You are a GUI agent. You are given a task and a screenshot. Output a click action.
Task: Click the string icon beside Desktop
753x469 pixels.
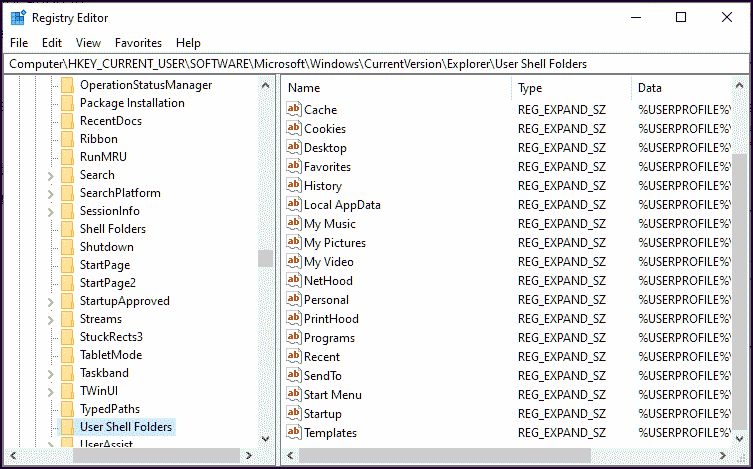(293, 147)
